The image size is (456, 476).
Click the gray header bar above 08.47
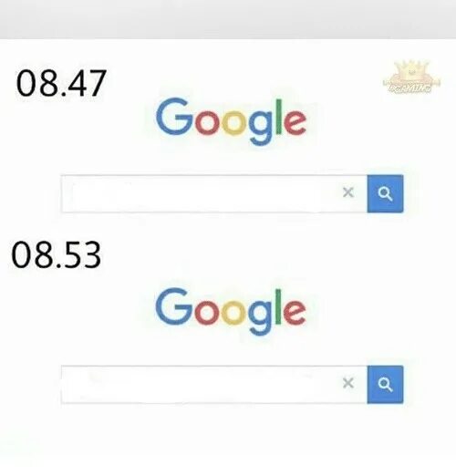pos(228,19)
